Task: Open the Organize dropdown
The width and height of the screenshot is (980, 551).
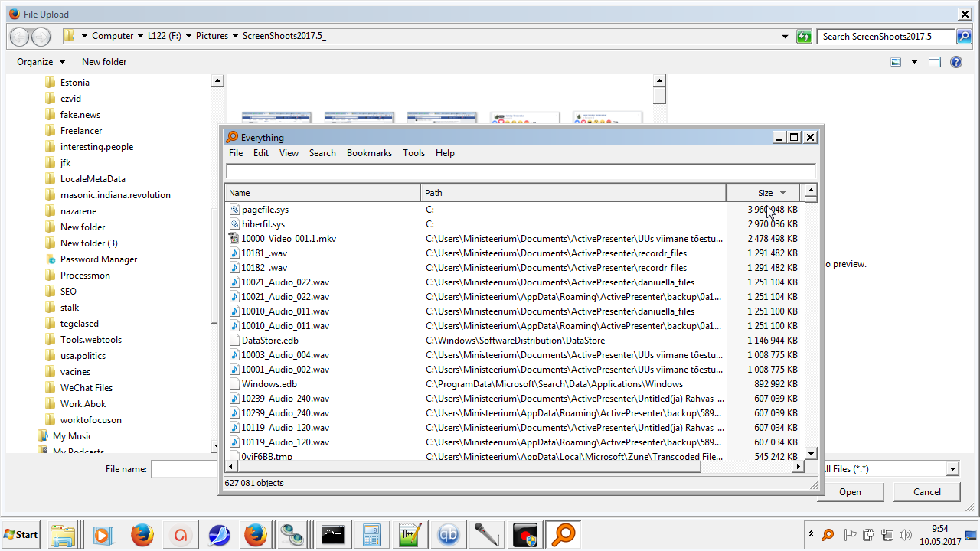Action: coord(41,62)
